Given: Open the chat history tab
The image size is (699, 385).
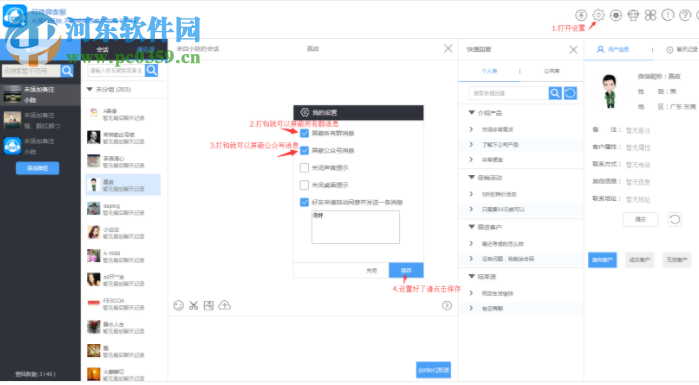Looking at the screenshot, I should [682, 49].
